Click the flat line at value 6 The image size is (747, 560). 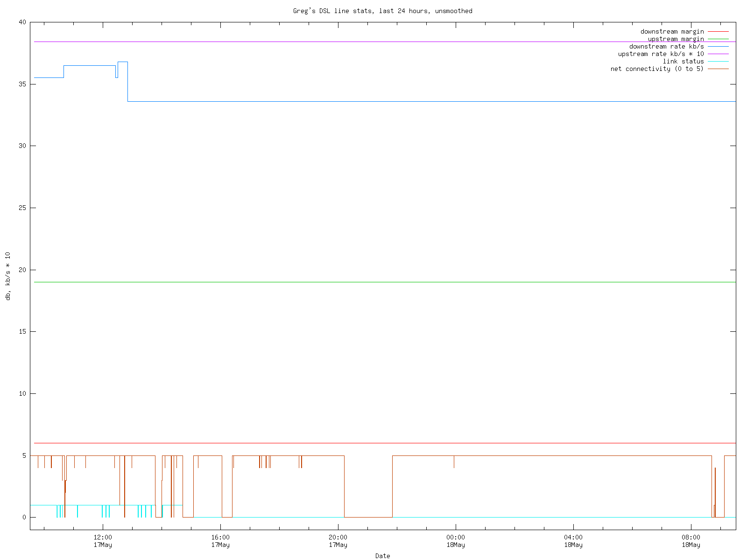point(385,443)
